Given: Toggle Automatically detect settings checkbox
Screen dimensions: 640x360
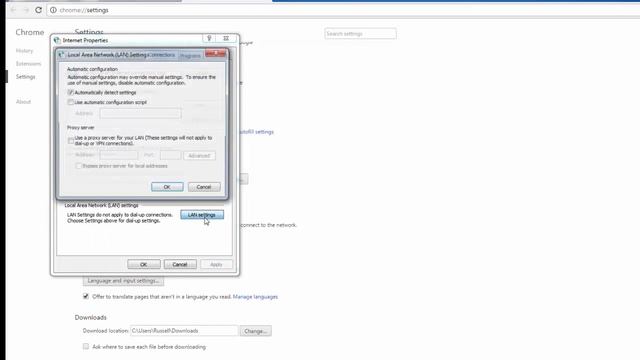Looking at the screenshot, I should 71,93.
